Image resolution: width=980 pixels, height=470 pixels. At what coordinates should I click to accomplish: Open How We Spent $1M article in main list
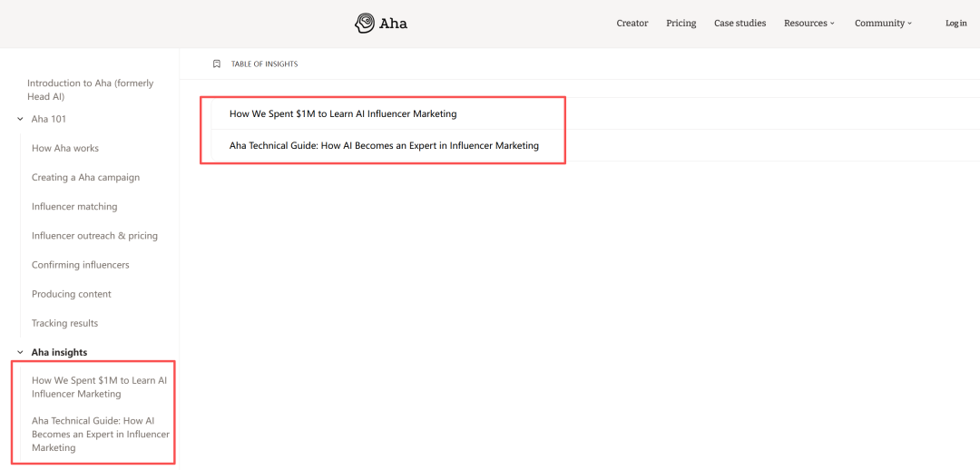point(343,114)
